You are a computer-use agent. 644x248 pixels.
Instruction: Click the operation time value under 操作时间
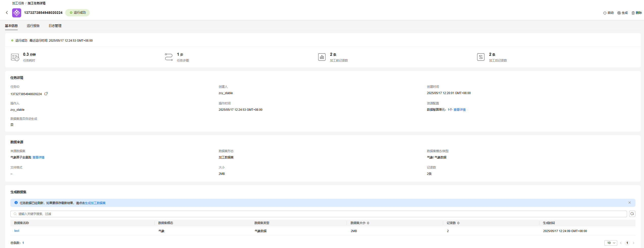pyautogui.click(x=241, y=110)
